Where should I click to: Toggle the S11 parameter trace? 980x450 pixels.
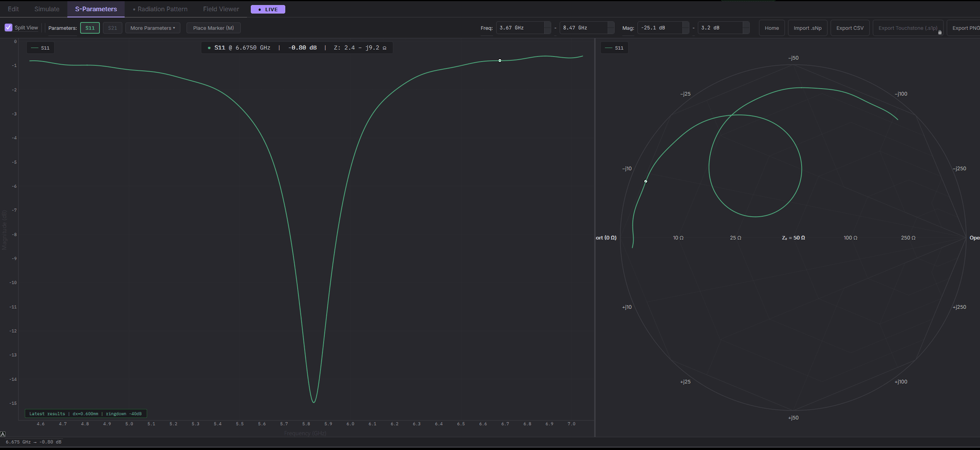pos(90,28)
